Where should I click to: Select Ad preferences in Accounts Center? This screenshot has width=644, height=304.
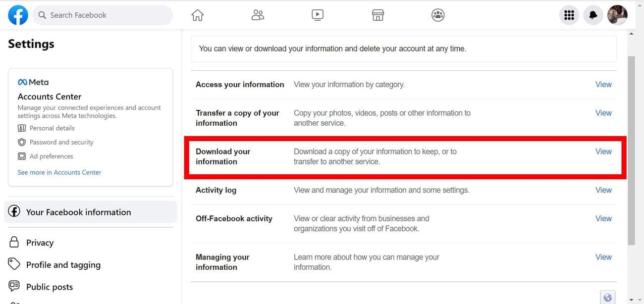click(x=51, y=156)
